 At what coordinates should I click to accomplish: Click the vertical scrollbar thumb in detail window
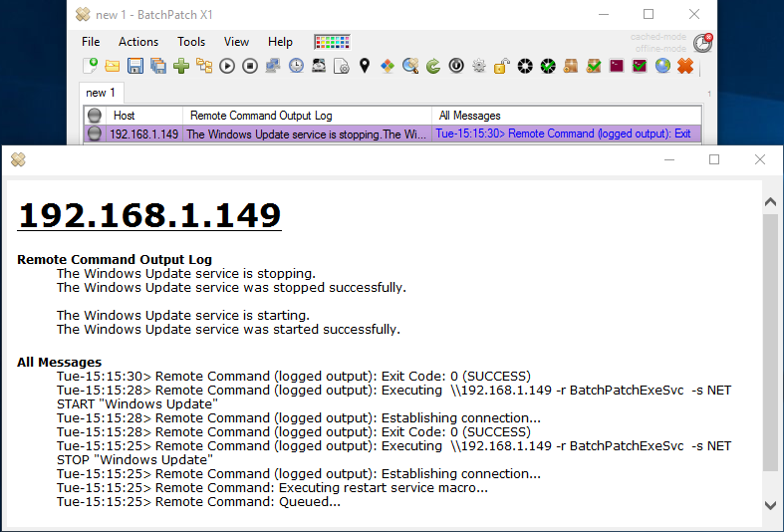770,343
